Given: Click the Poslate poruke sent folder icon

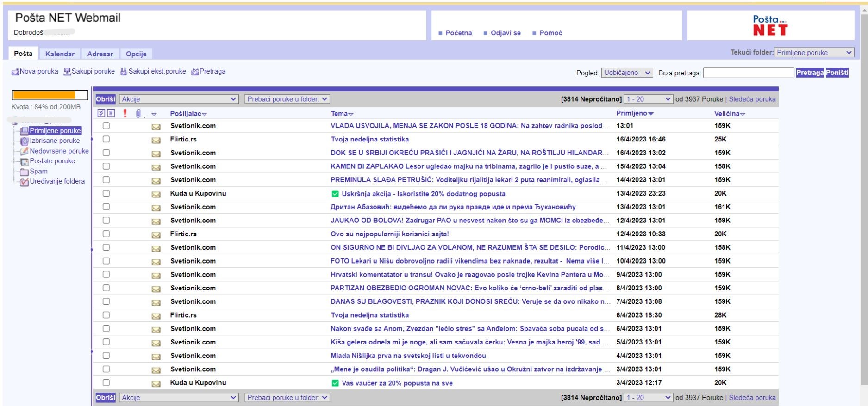Looking at the screenshot, I should point(25,161).
